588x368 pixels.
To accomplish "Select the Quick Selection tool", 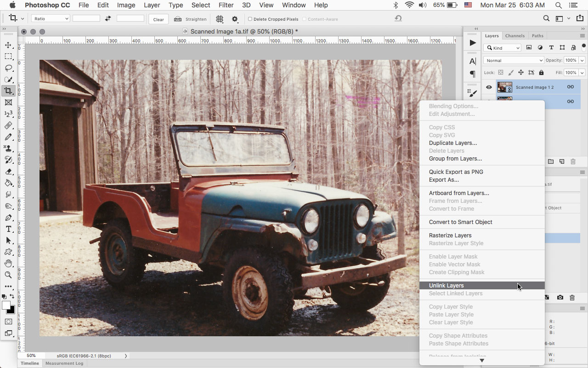I will pos(8,80).
